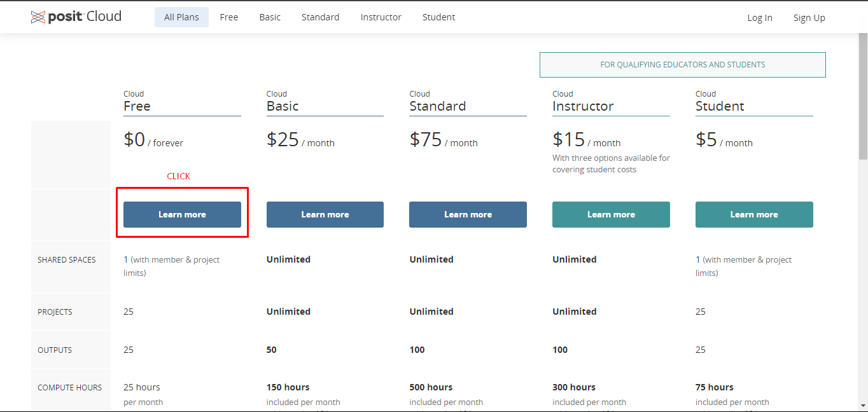Open the Free plan tab

pos(229,17)
